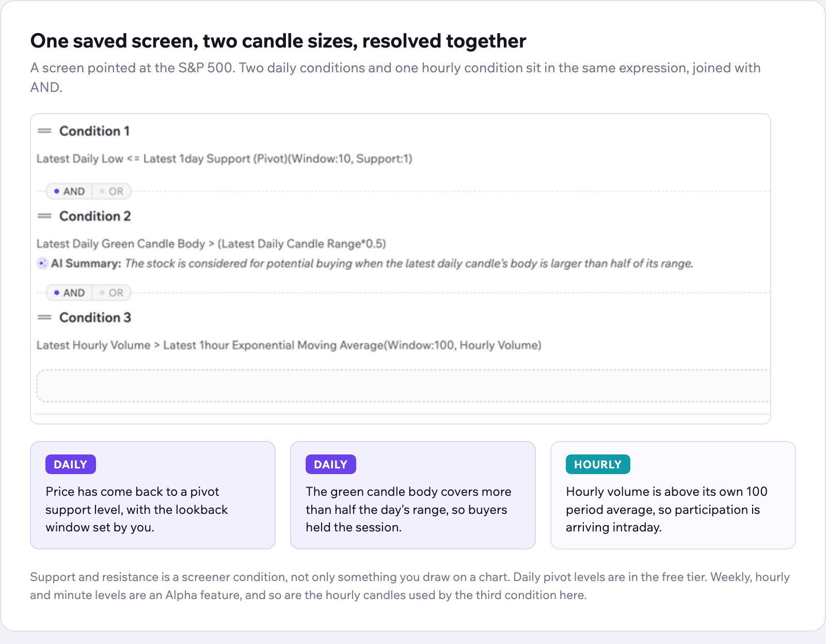Click the first DAILY badge on pivot support card
This screenshot has height=644, width=826.
coord(71,464)
